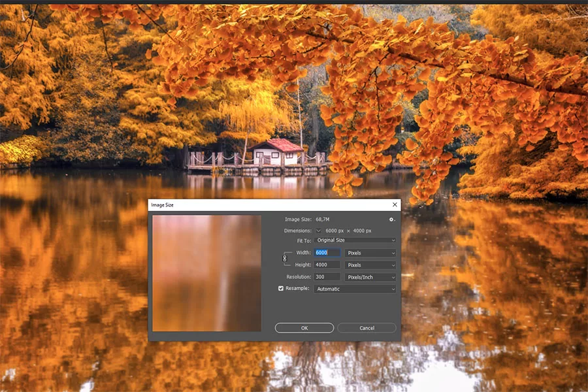Toggle the constrain proportions link icon
Screen dimensions: 588x392
(285, 259)
